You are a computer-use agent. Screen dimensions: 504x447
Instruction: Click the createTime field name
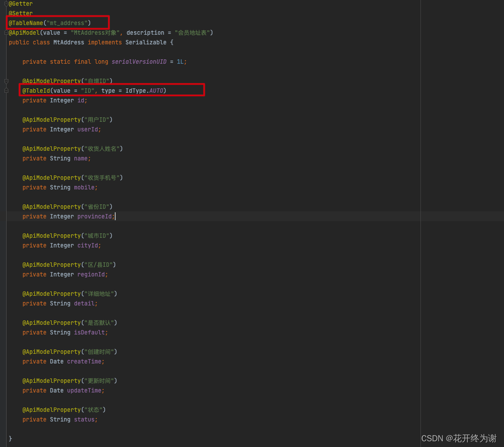coord(84,362)
